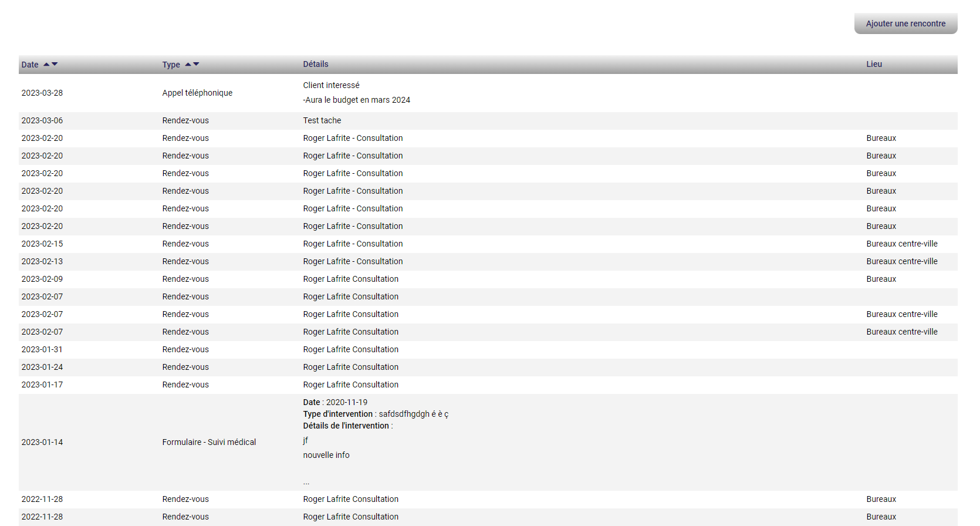Expand the '...' ellipsis in Suivi médical details
Screen dimensions: 980x526
306,482
